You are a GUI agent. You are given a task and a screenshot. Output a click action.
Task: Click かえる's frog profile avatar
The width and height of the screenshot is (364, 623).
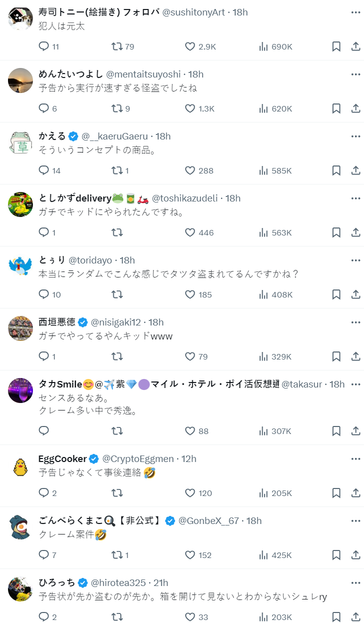coord(20,142)
